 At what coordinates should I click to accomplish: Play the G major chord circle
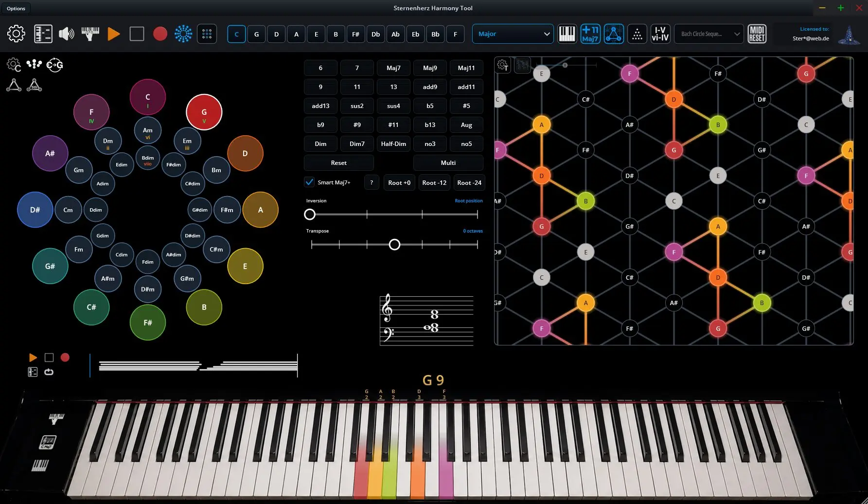204,112
